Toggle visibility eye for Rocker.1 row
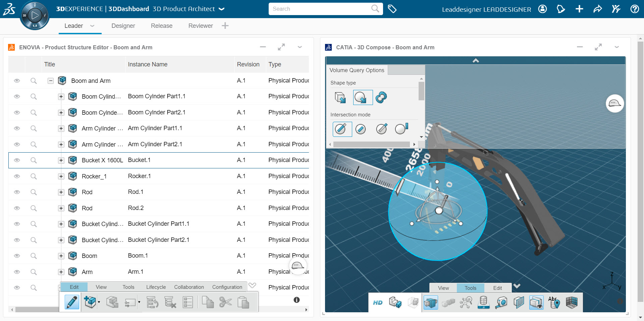This screenshot has width=644, height=321. click(17, 176)
